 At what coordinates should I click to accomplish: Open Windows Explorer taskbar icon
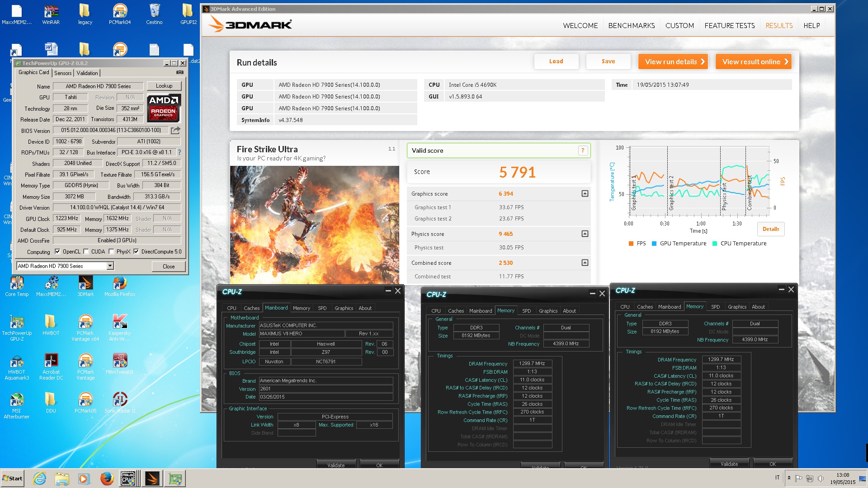pos(62,478)
